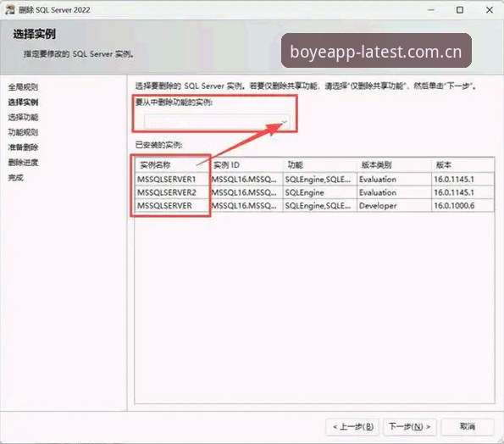The height and width of the screenshot is (444, 504).
Task: Select the 选择实例 step in sidebar
Action: pos(23,103)
